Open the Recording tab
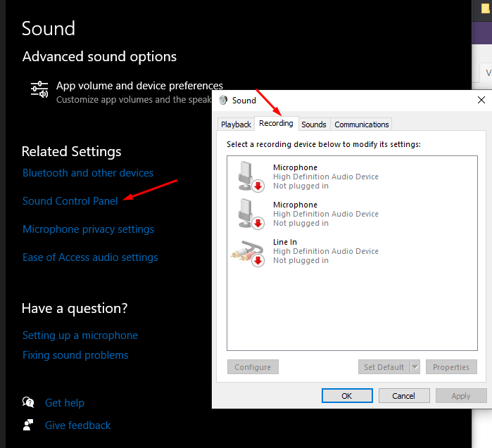 (276, 123)
